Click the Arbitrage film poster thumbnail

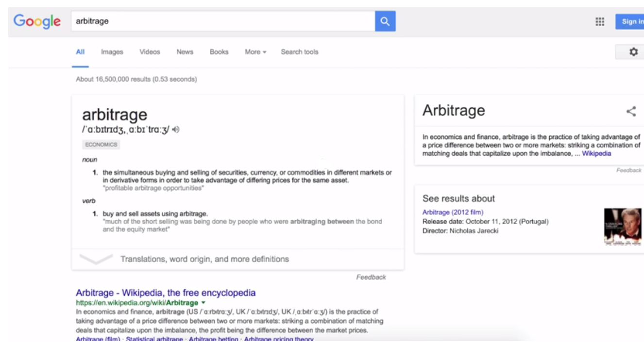622,226
